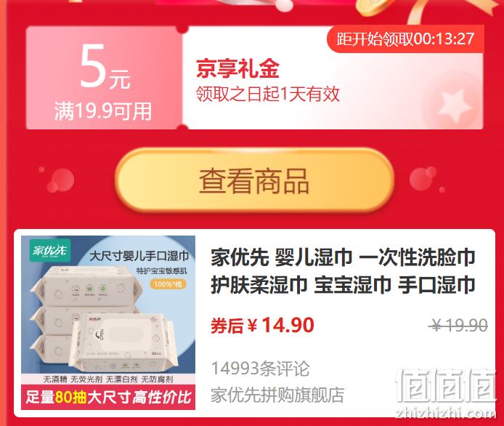Viewport: 504px width, 426px height.
Task: View the 14993条评论 reviews link
Action: (260, 369)
